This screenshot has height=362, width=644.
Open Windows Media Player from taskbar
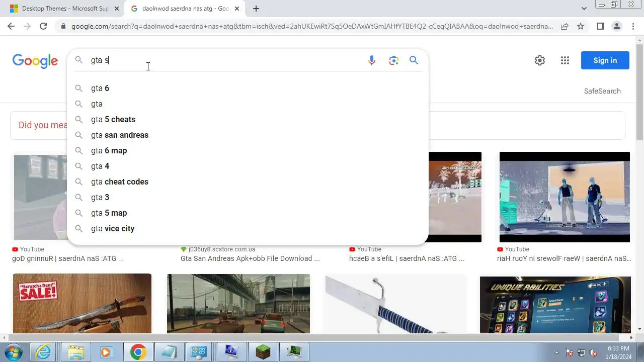[107, 352]
